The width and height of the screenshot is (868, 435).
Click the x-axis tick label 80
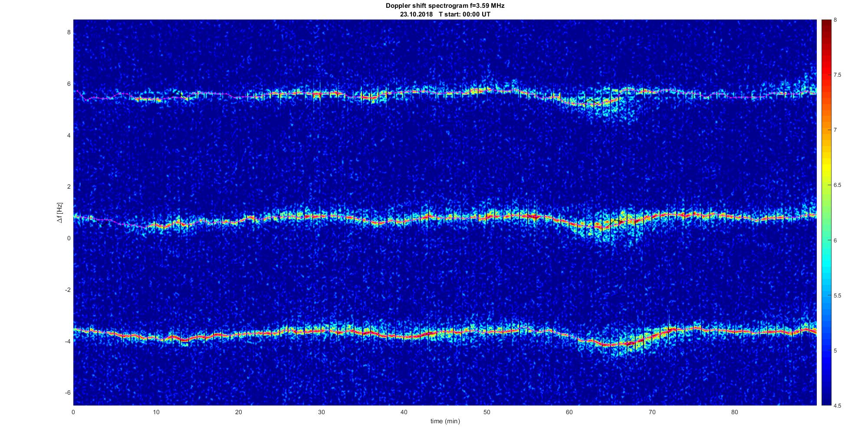734,412
